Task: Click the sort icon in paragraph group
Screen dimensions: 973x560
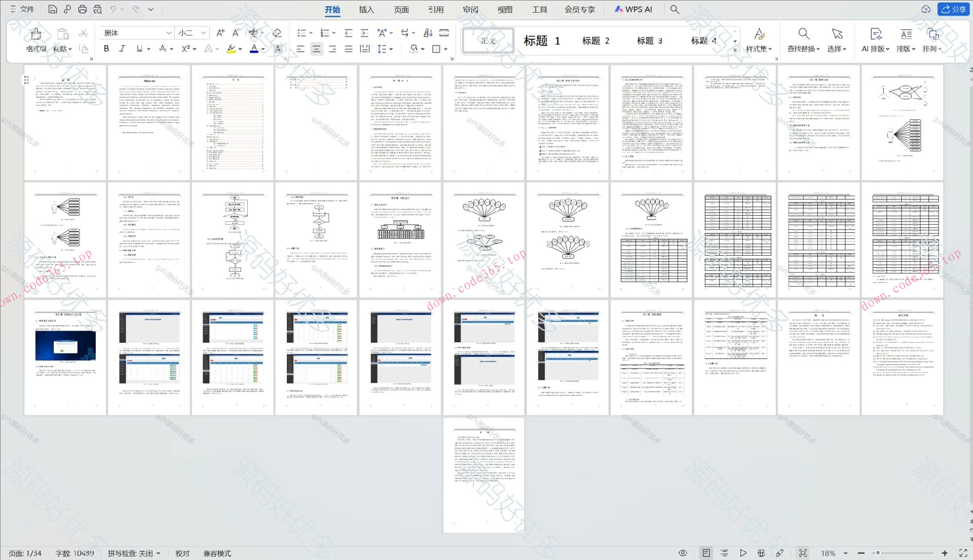Action: tap(428, 33)
